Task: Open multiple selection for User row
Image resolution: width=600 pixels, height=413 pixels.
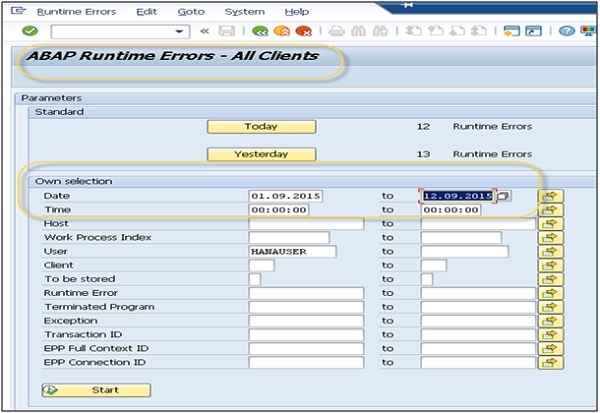Action: [551, 251]
